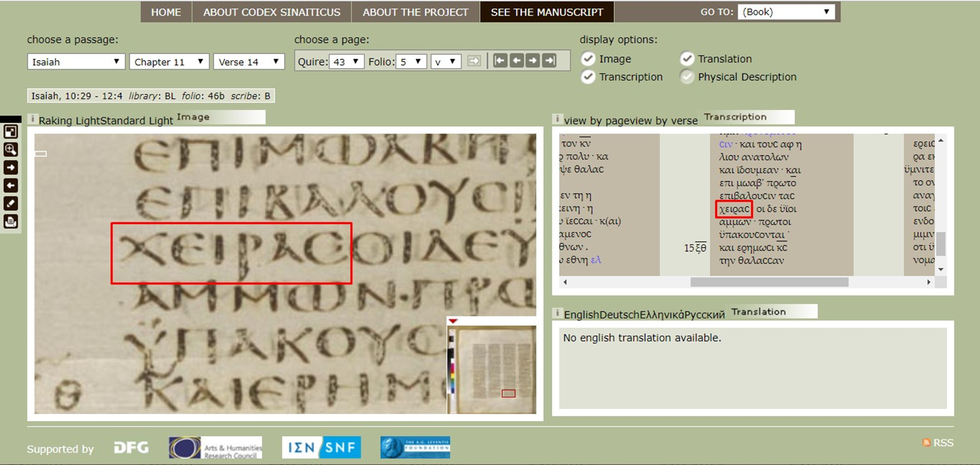Click 'την θαλαccαν' line in transcription
The width and height of the screenshot is (980, 465).
752,261
